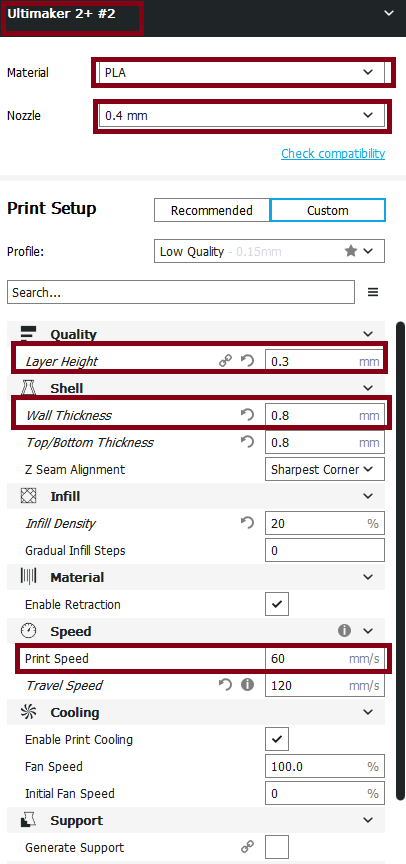The width and height of the screenshot is (406, 864).
Task: Open settings visibility hamburger menu
Action: coord(373,292)
